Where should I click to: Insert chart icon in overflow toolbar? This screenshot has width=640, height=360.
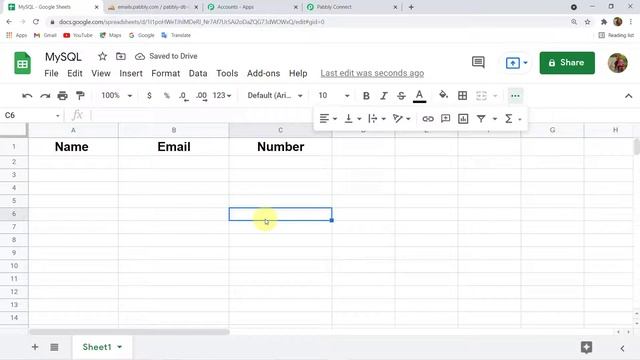coord(463,119)
